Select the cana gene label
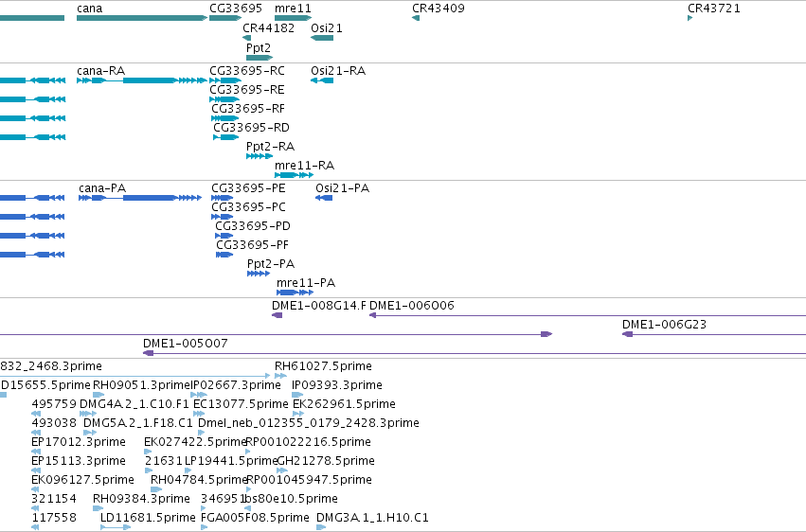The width and height of the screenshot is (806, 532). (89, 9)
